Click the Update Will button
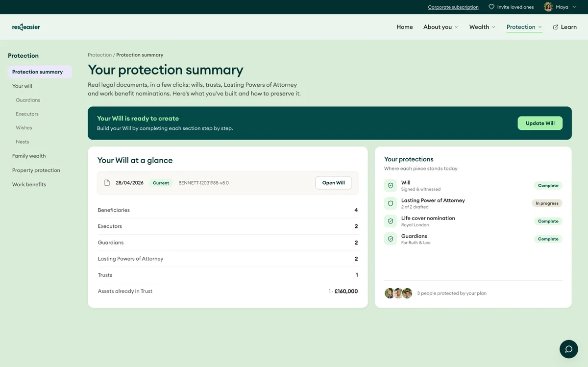This screenshot has height=367, width=588. coord(540,123)
